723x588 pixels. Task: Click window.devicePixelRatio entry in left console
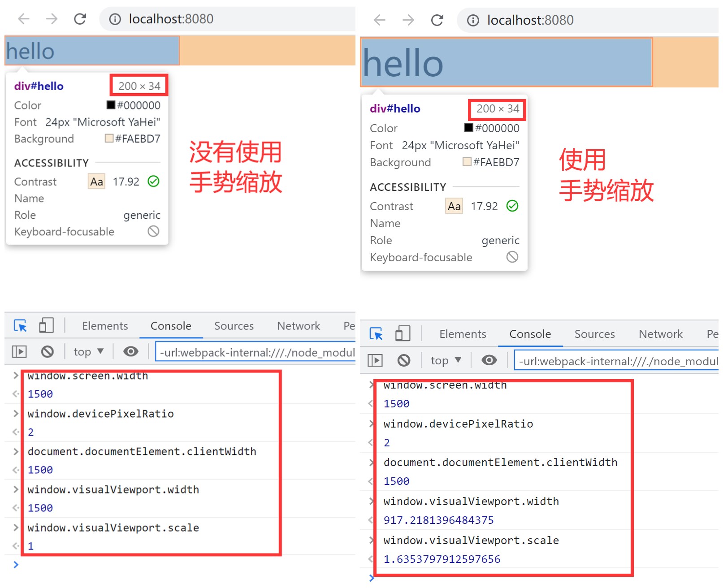coord(100,414)
